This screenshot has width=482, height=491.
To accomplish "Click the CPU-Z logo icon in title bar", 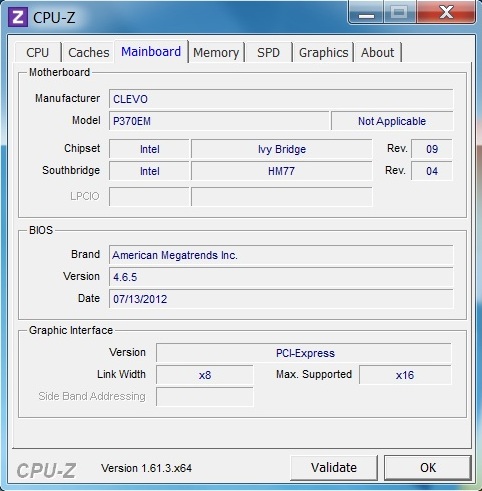I will click(x=17, y=18).
